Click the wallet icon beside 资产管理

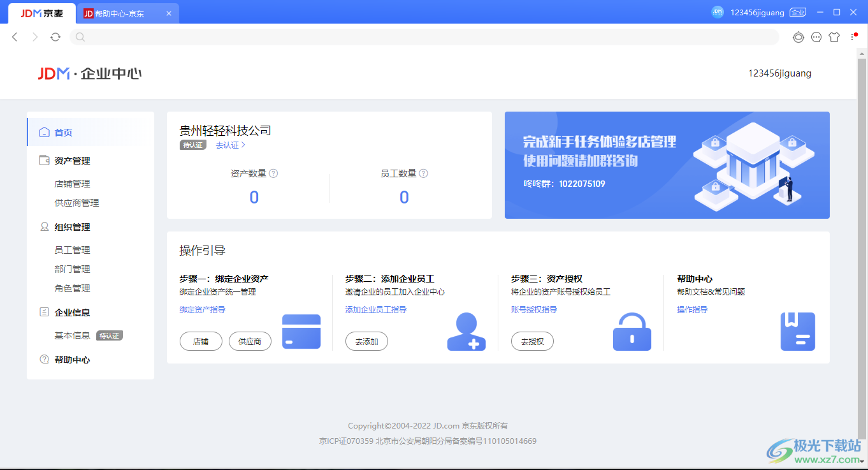point(45,161)
